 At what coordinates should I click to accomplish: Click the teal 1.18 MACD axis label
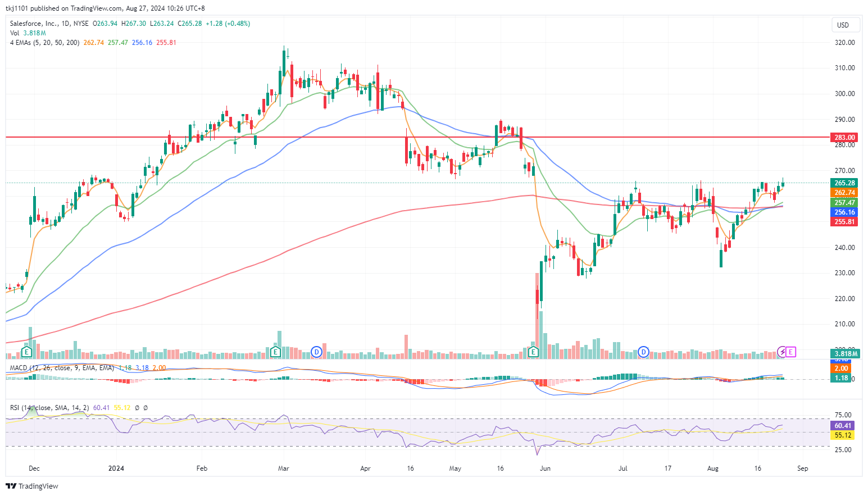point(841,377)
